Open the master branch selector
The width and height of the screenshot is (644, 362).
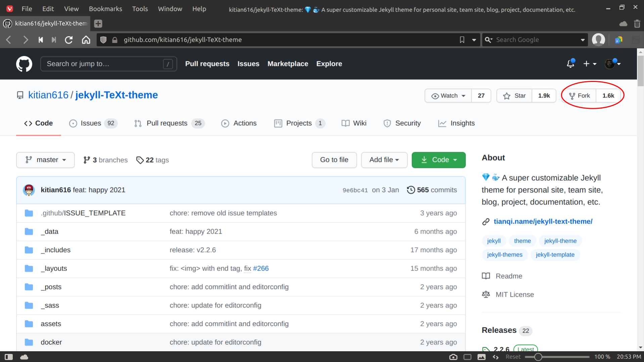coord(45,160)
